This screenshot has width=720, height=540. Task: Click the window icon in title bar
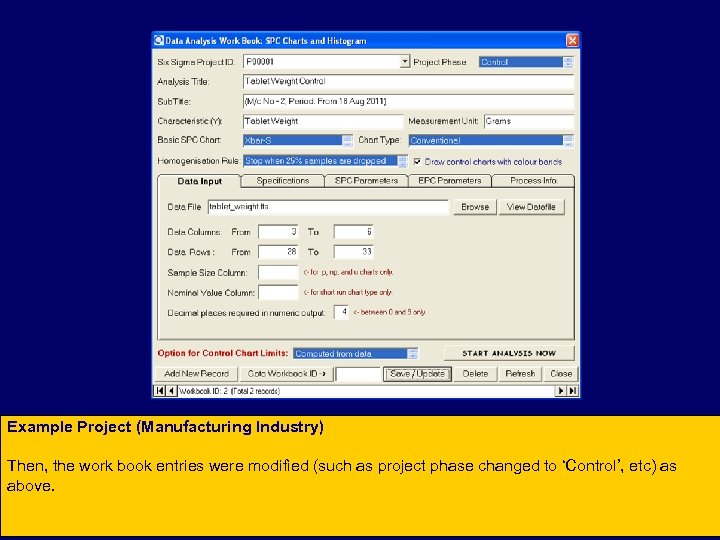pos(159,40)
